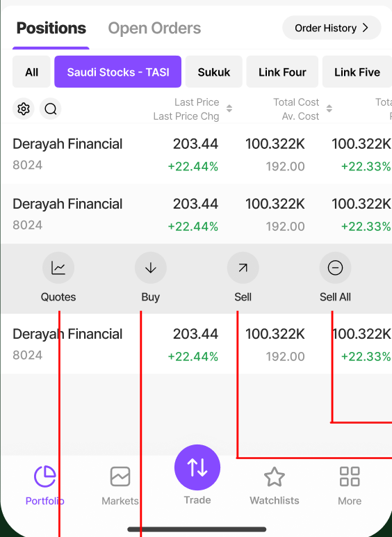Select the Link Five filter chip
Image resolution: width=392 pixels, height=537 pixels.
click(357, 72)
